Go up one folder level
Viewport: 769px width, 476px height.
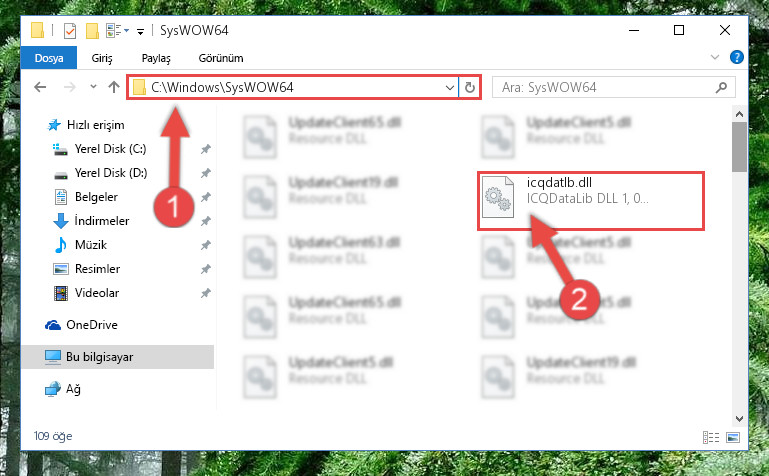pos(114,87)
